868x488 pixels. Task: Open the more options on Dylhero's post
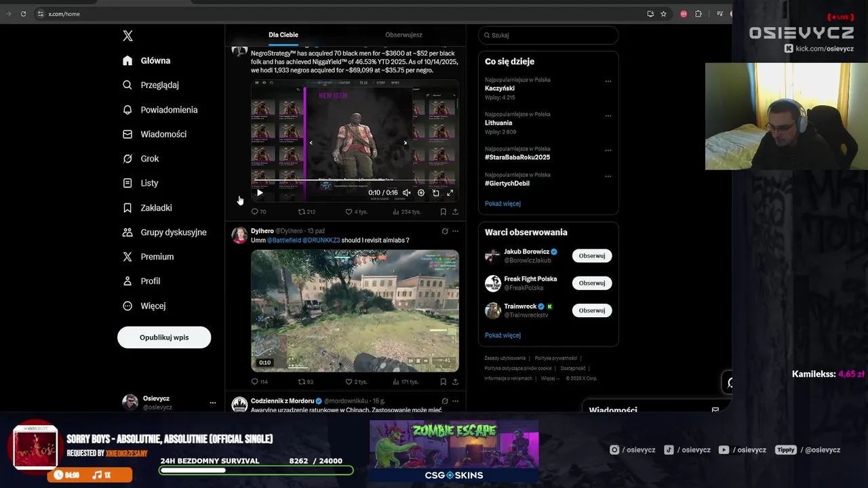click(455, 231)
